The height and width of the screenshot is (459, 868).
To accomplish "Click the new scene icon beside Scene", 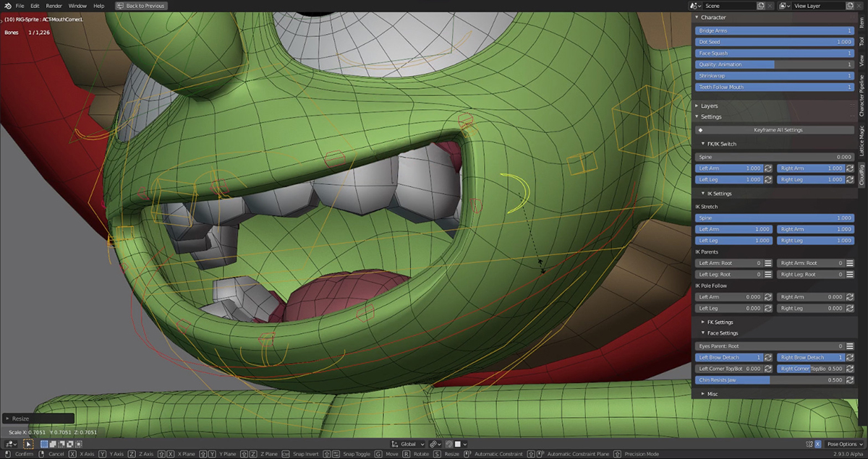I will pos(760,6).
